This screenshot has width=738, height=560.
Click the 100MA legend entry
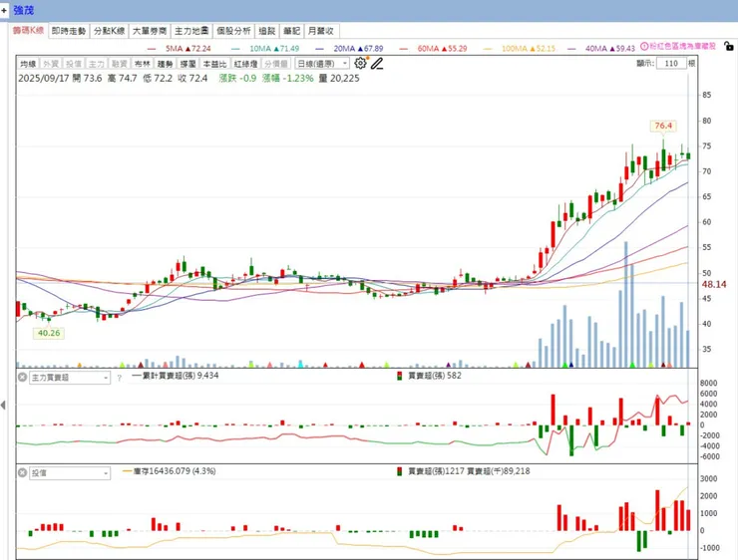point(520,49)
